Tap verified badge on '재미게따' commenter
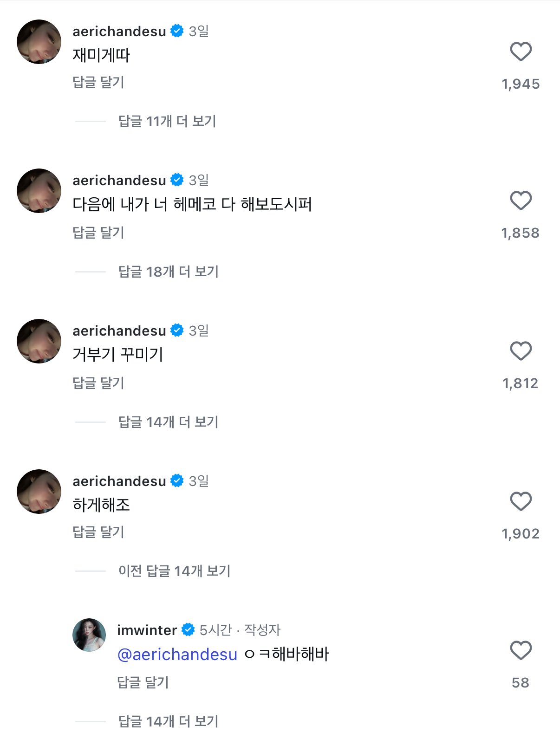The height and width of the screenshot is (752, 560). pos(177,31)
